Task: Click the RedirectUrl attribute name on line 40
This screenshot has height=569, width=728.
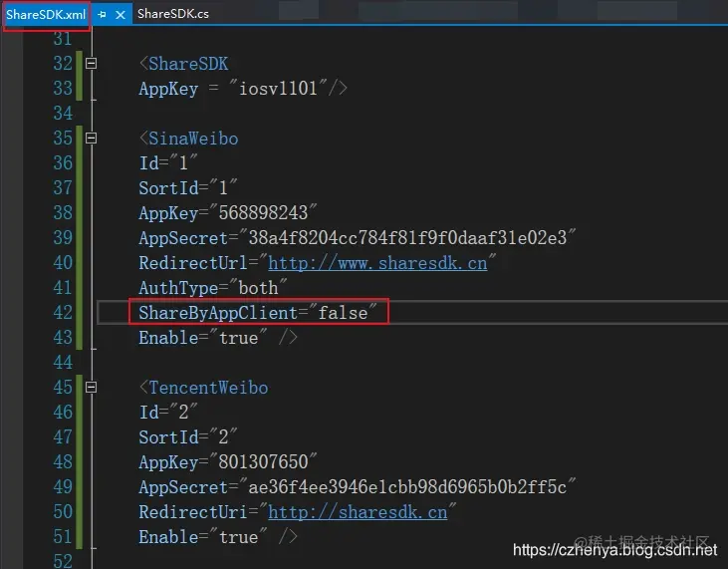Action: [x=192, y=263]
